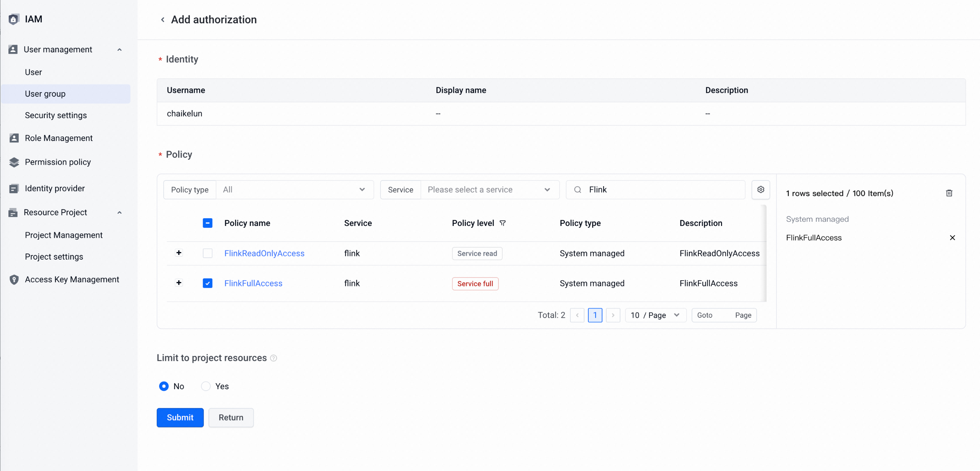This screenshot has height=471, width=980.
Task: Expand the FlinkFullAccess row details
Action: pos(179,283)
